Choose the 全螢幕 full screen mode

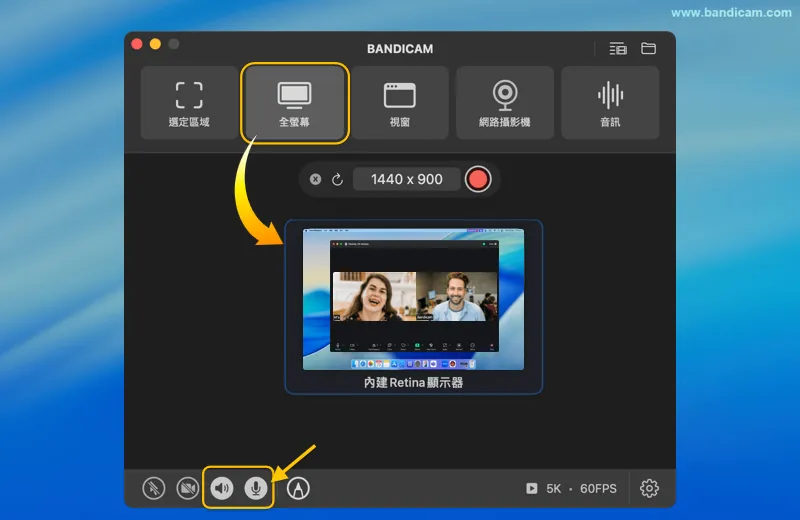[x=294, y=103]
